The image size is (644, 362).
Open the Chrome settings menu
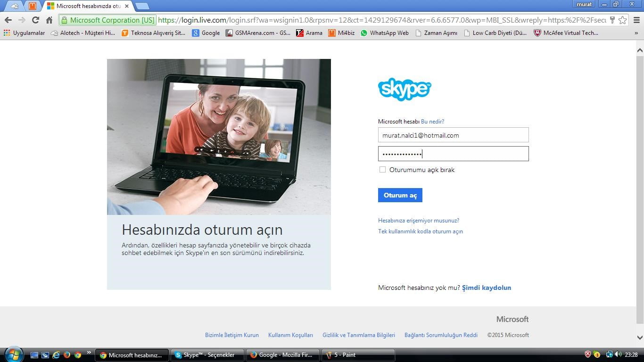coord(636,21)
